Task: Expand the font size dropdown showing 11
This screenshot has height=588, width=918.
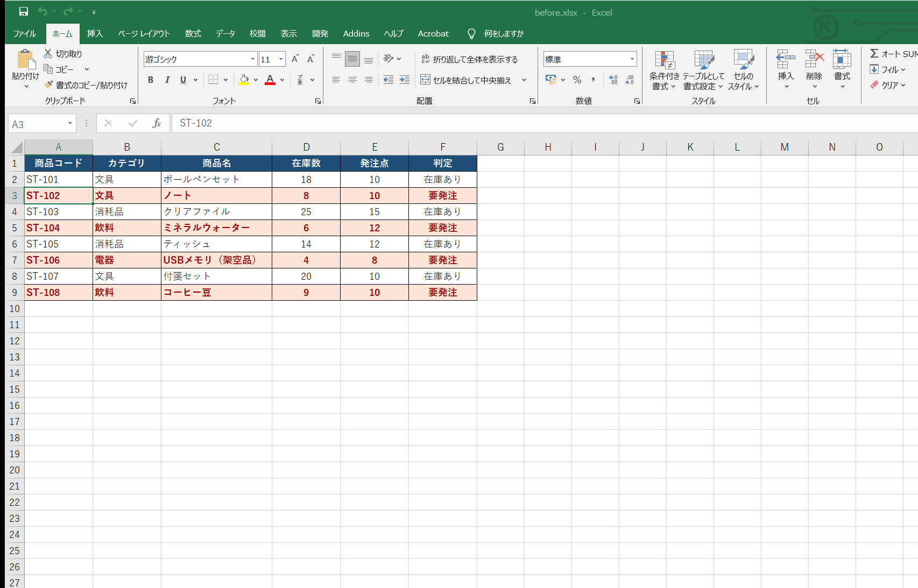Action: tap(281, 59)
